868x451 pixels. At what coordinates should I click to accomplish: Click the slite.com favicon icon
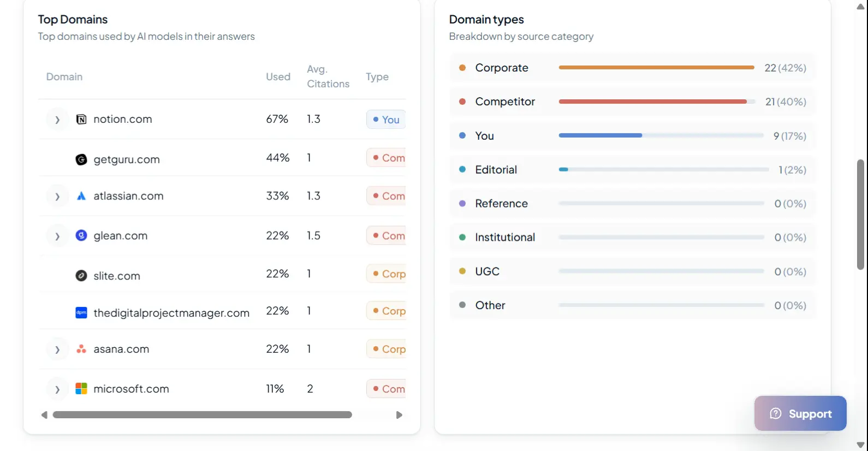coord(81,276)
